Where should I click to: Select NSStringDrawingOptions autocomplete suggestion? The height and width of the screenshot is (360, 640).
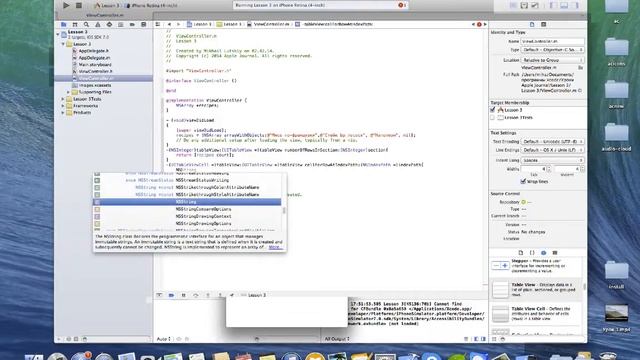187,224
